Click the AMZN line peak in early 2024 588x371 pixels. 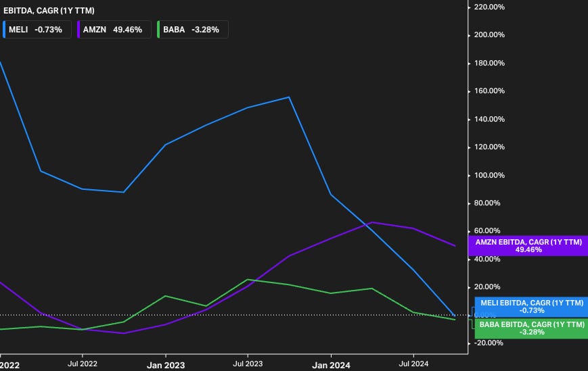[371, 222]
